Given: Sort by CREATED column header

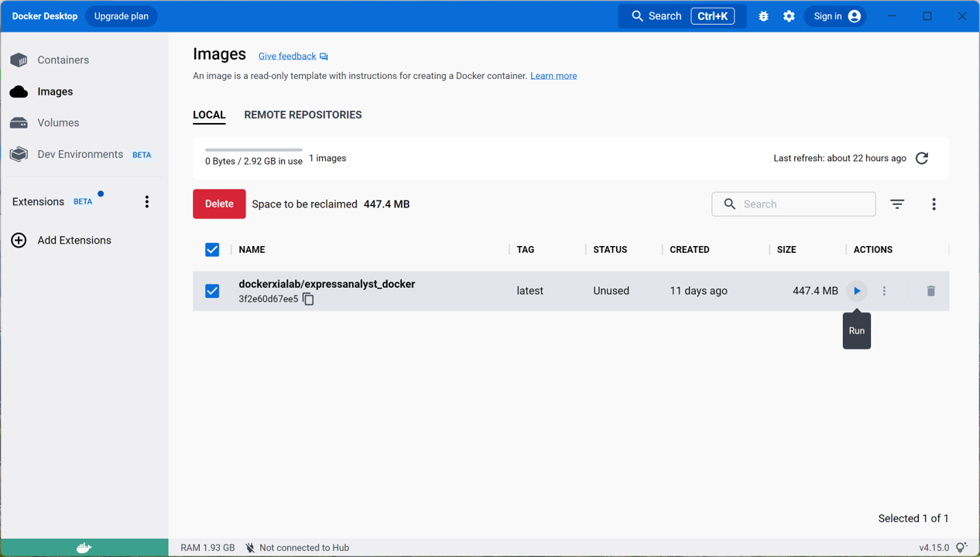Looking at the screenshot, I should (690, 250).
